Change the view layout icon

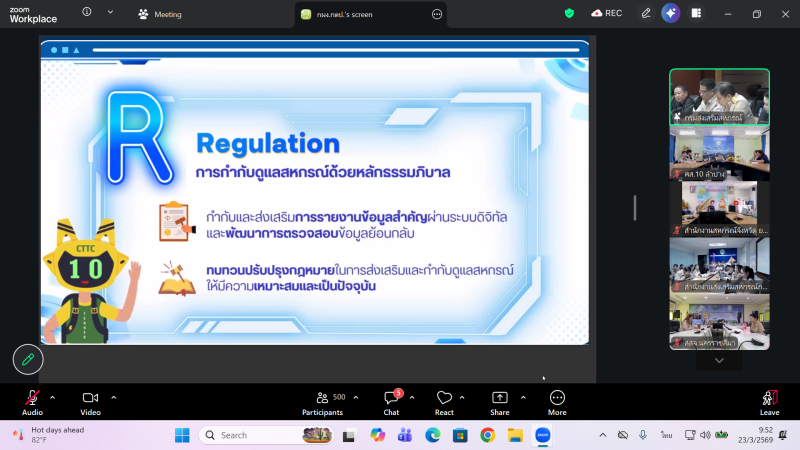click(696, 13)
